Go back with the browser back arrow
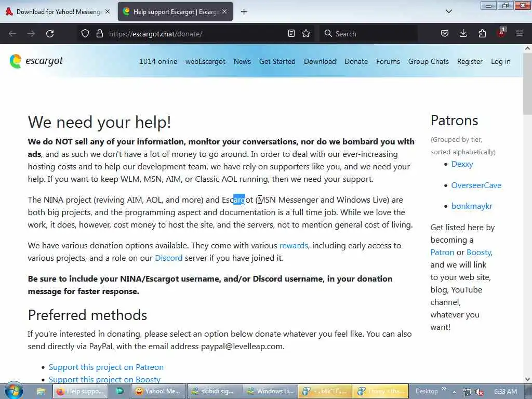This screenshot has width=532, height=399. [x=12, y=34]
